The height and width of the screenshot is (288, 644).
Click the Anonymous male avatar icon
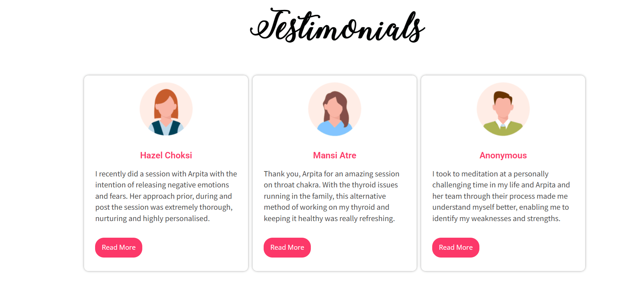point(503,109)
